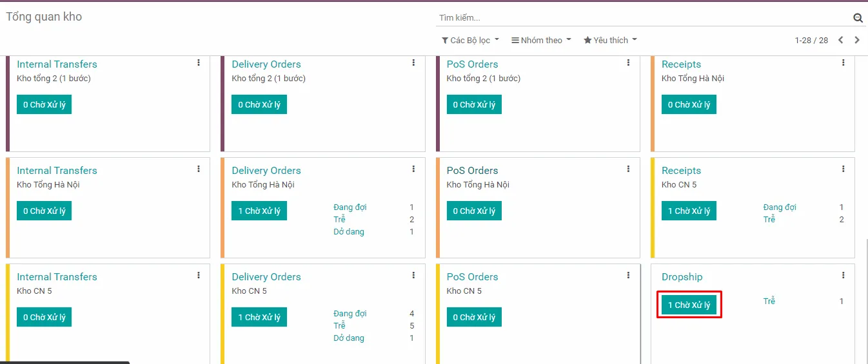Image resolution: width=868 pixels, height=364 pixels.
Task: Open options menu for PoS Orders Kho CN 5
Action: 628,275
